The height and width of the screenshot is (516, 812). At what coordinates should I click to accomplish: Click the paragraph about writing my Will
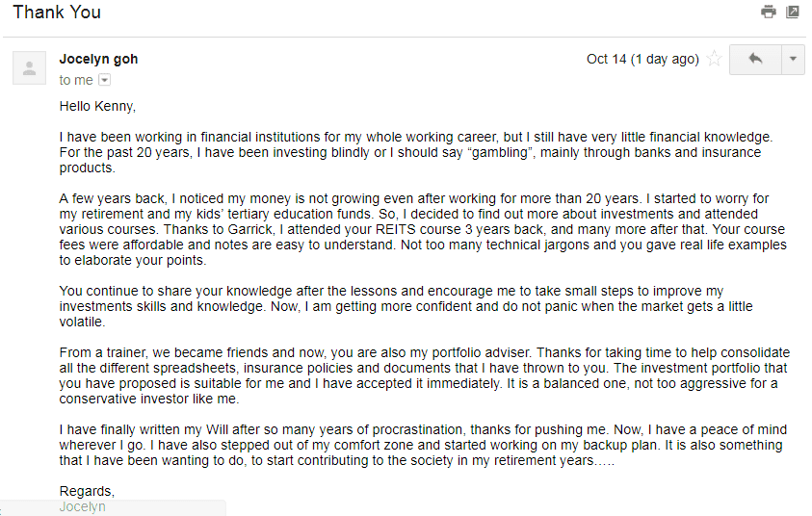[x=423, y=445]
